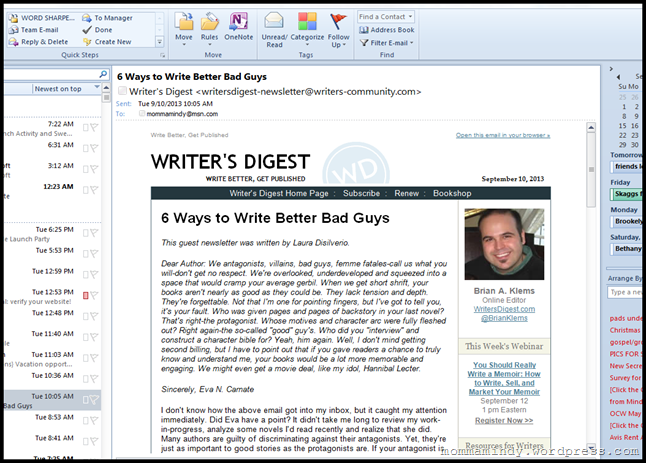
Task: Click sender presence box beside Writer's Digest
Action: (x=122, y=91)
